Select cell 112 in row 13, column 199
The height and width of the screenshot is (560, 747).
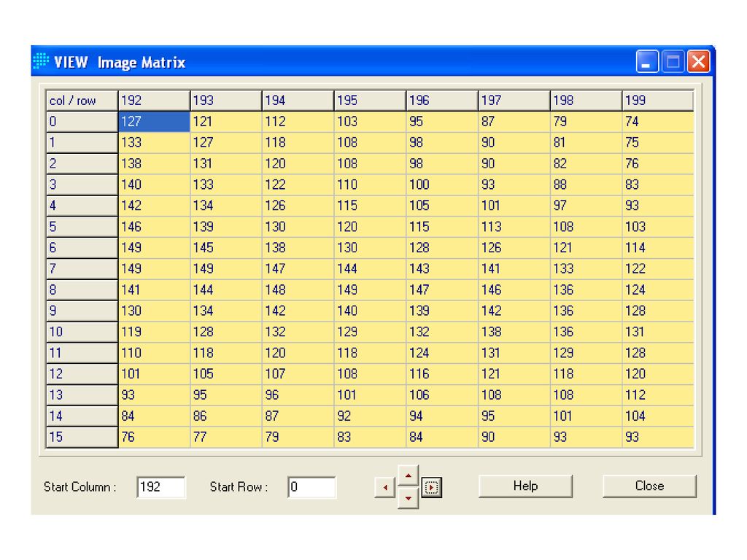pos(658,394)
